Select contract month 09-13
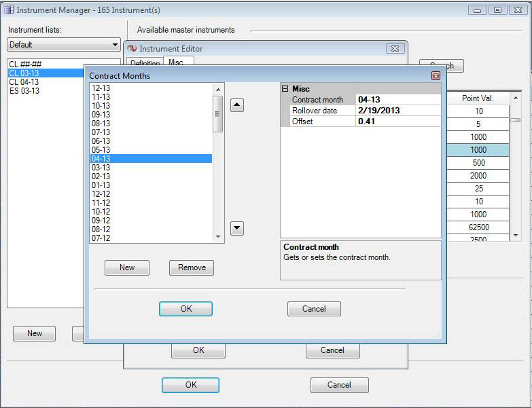The width and height of the screenshot is (532, 408). [x=152, y=115]
